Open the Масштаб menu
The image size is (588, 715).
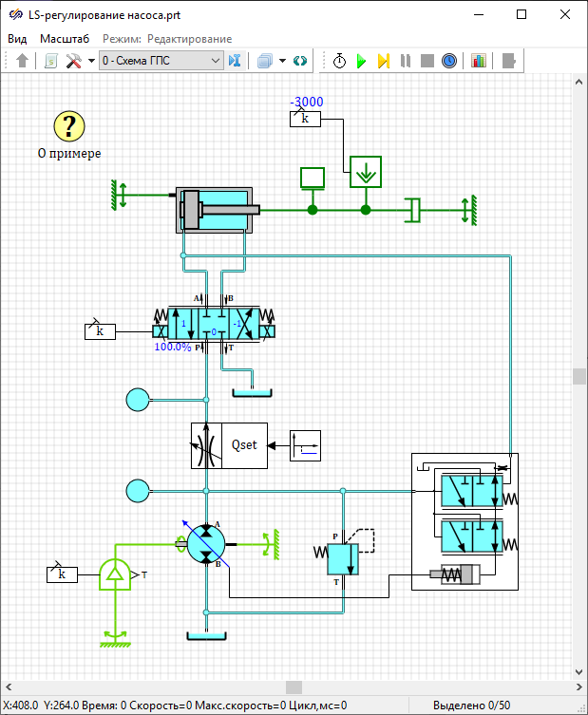pyautogui.click(x=65, y=39)
